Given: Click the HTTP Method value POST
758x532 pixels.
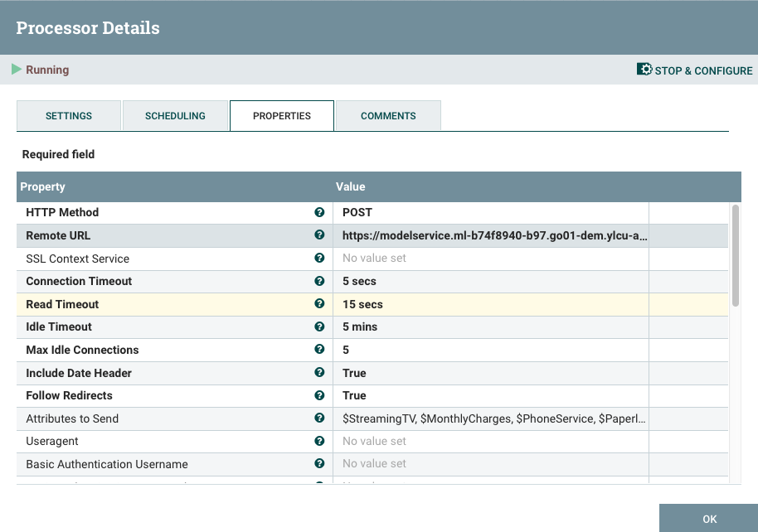Looking at the screenshot, I should pos(357,213).
